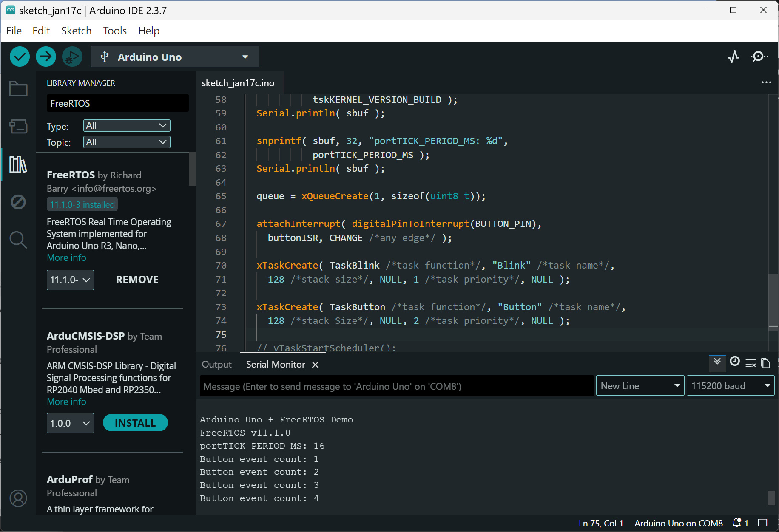779x532 pixels.
Task: Open the Serial Plotter icon
Action: (733, 57)
